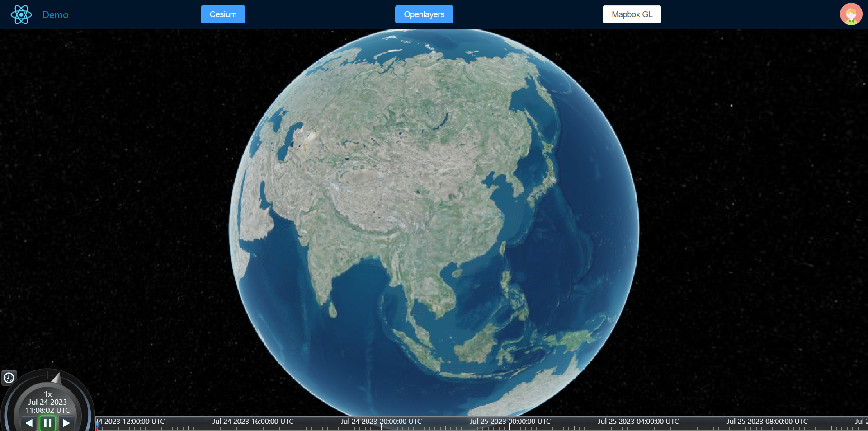The height and width of the screenshot is (431, 868).
Task: Click the React atom logo
Action: (x=21, y=14)
